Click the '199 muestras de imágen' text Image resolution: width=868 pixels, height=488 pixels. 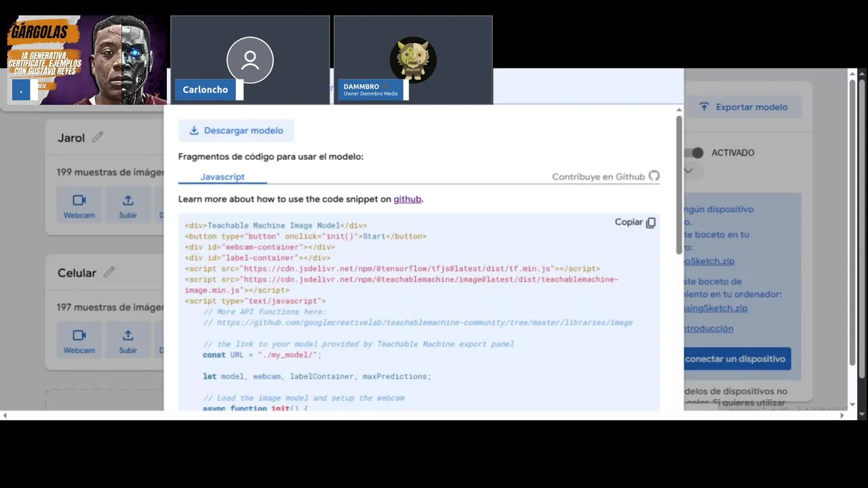[110, 172]
